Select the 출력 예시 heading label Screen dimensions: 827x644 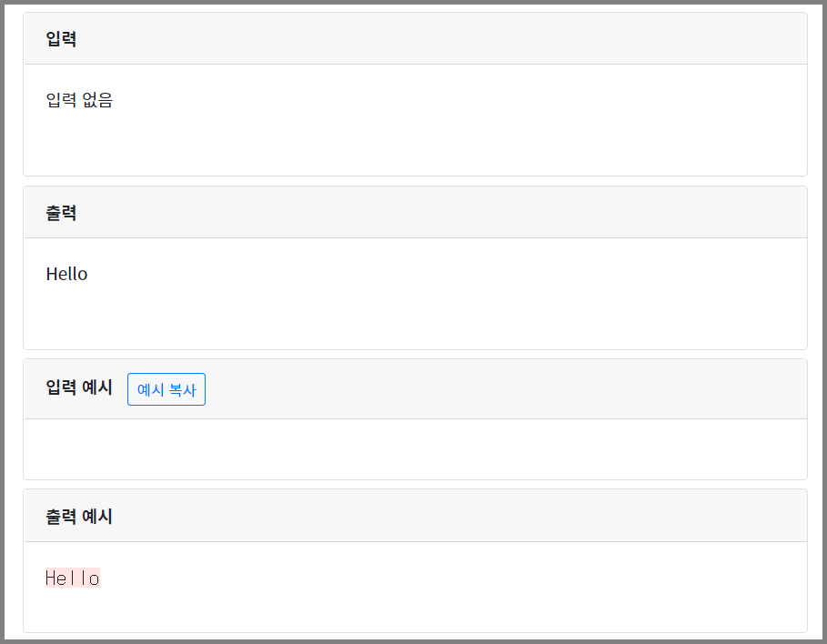79,517
